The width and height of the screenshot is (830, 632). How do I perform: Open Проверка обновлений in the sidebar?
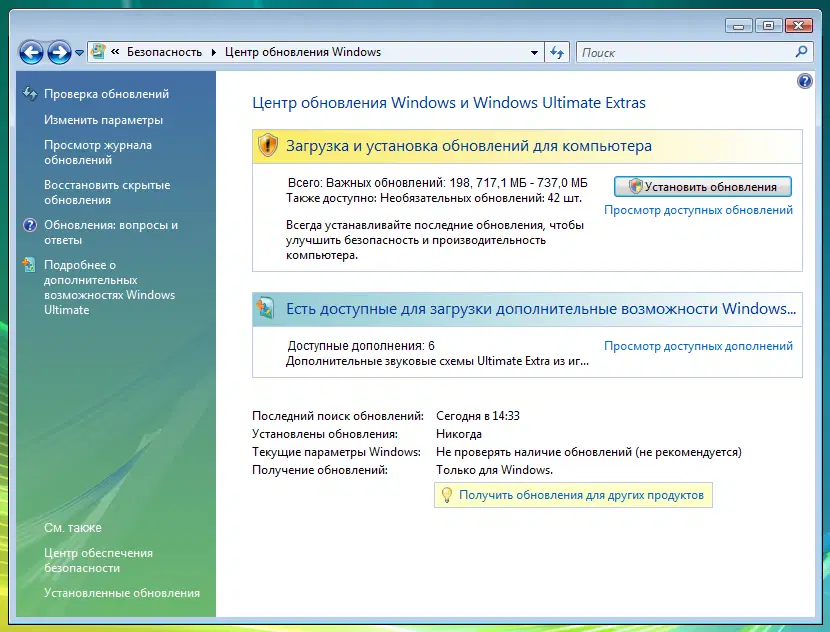pyautogui.click(x=106, y=94)
